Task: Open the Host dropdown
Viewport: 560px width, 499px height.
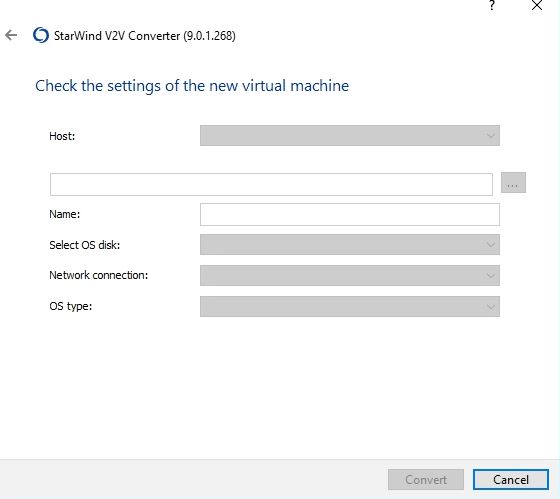Action: [350, 135]
